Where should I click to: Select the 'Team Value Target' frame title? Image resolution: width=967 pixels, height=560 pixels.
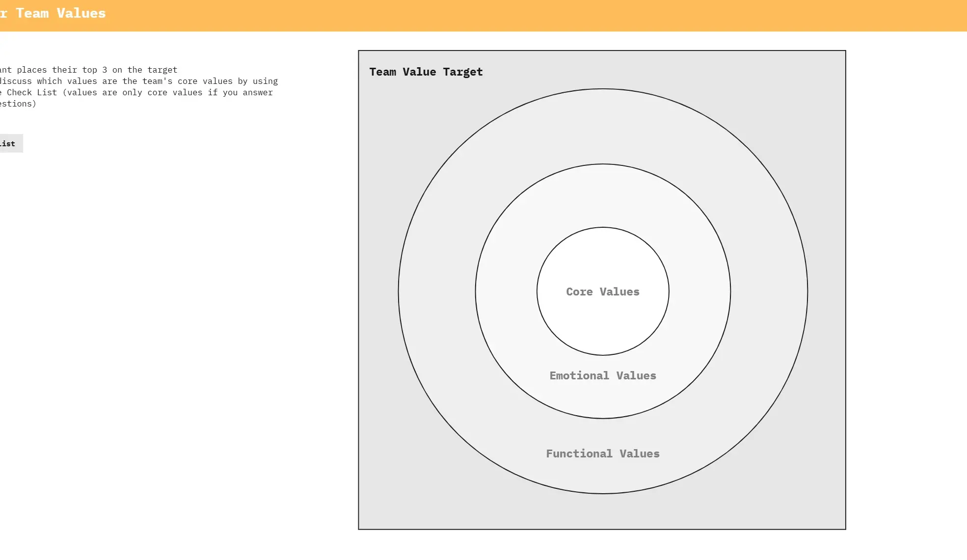coord(426,72)
